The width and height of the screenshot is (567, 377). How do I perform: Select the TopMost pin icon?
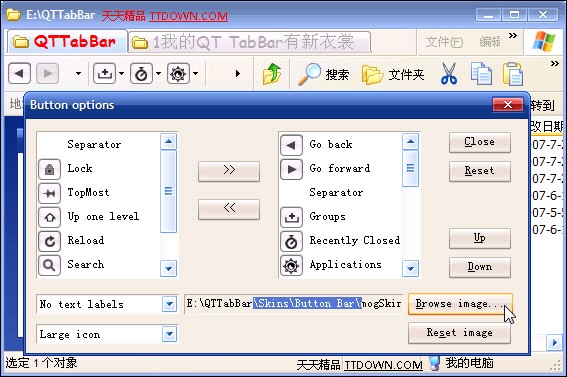pos(49,193)
